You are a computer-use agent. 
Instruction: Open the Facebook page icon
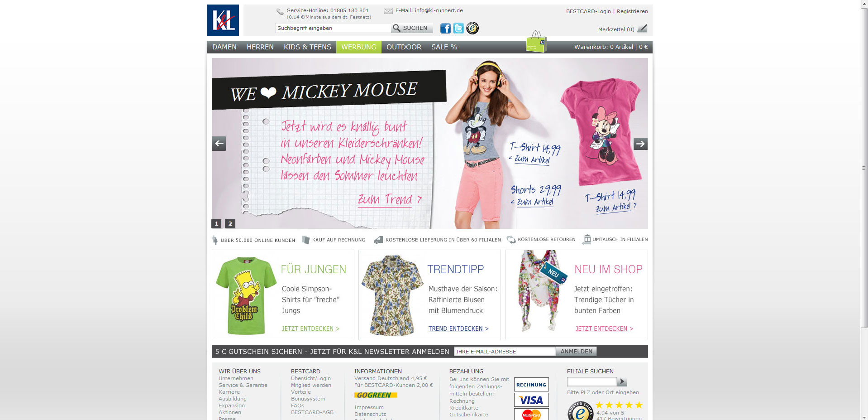coord(445,29)
